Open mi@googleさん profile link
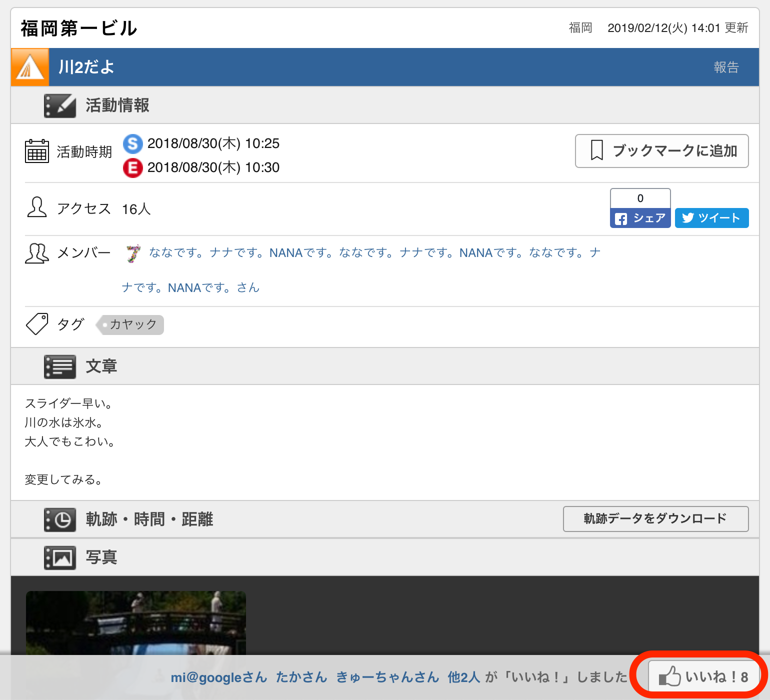 tap(219, 677)
